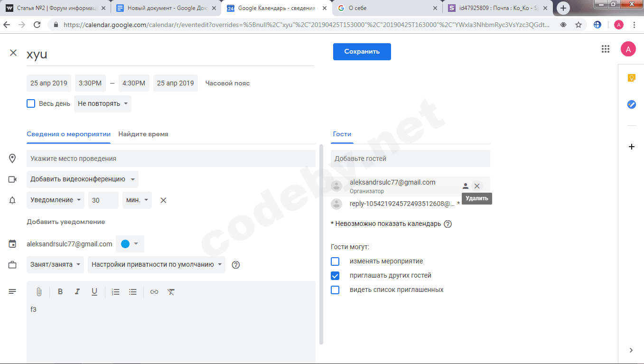Switch to the find a time tab
The width and height of the screenshot is (644, 364).
click(x=143, y=134)
